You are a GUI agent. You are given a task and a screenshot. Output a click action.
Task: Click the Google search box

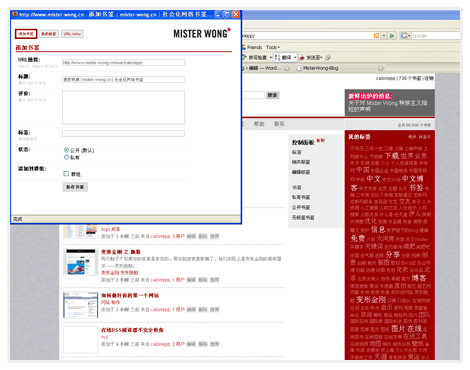click(x=435, y=35)
